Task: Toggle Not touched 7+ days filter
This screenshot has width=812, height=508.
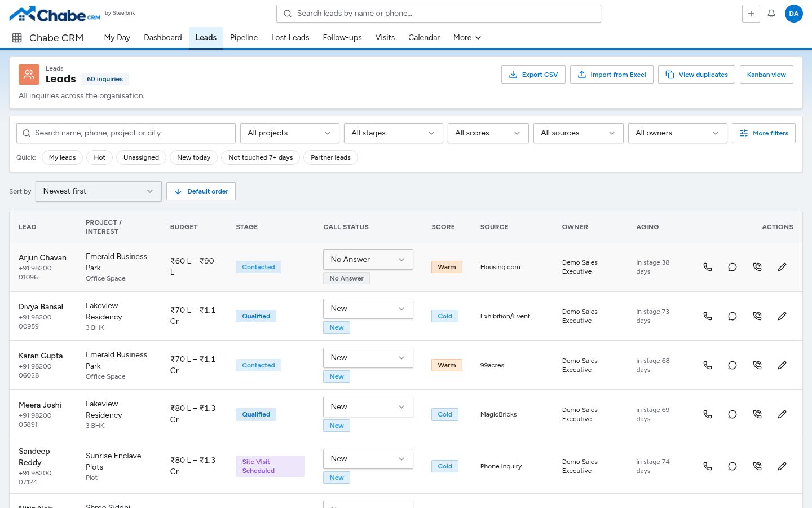Action: tap(261, 157)
